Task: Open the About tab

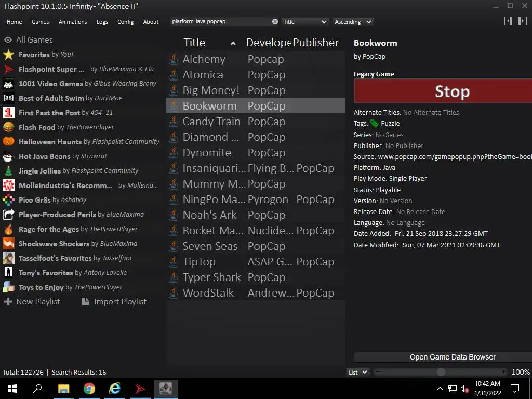Action: [151, 22]
